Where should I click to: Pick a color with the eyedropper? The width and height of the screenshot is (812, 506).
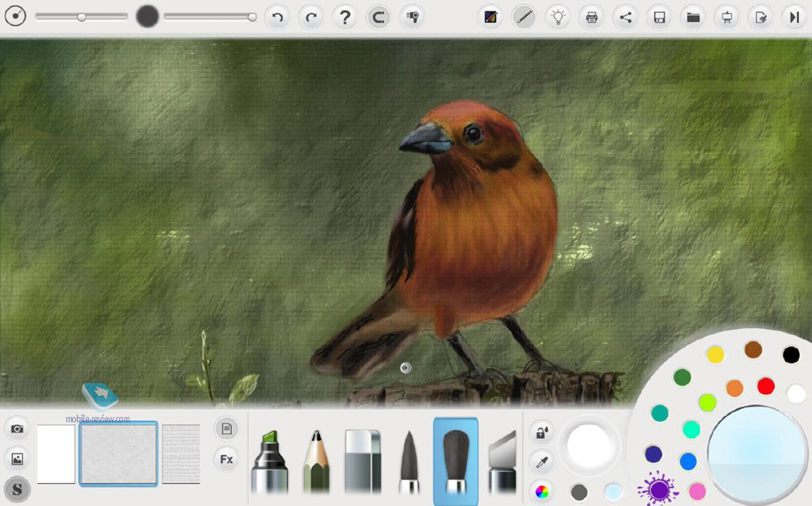pyautogui.click(x=541, y=462)
